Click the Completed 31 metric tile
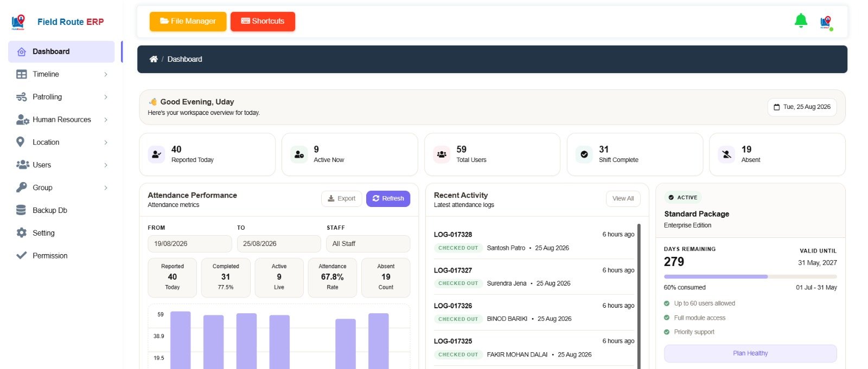The width and height of the screenshot is (868, 369). coord(226,277)
